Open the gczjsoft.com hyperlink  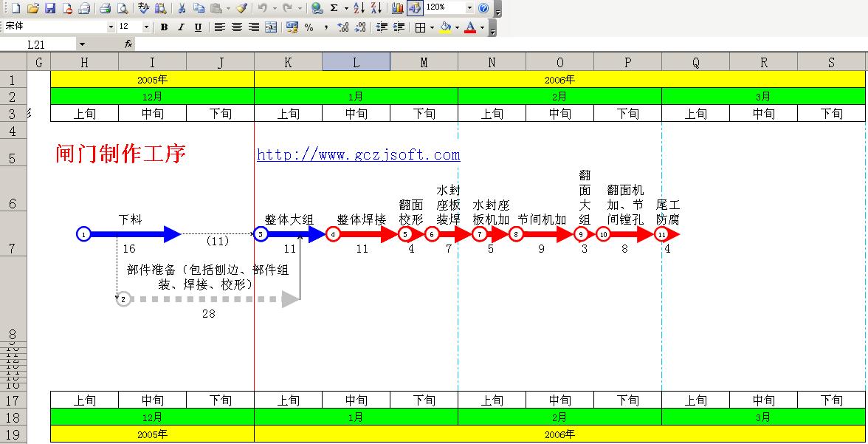coord(358,154)
